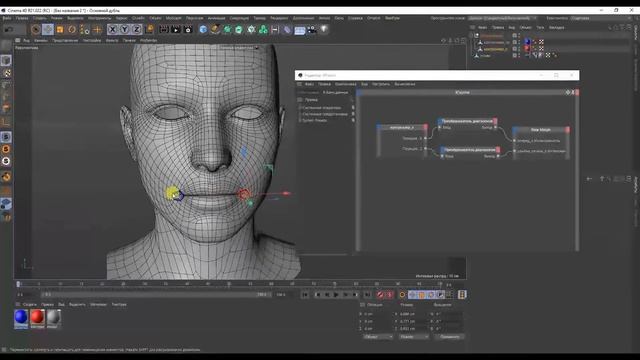Open Файл menu in XPresso editor window

(x=309, y=84)
